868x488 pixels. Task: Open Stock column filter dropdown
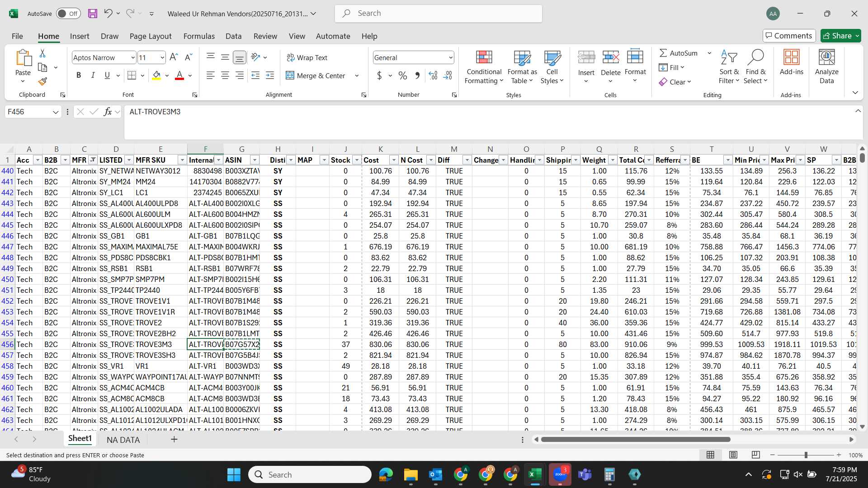pyautogui.click(x=357, y=160)
